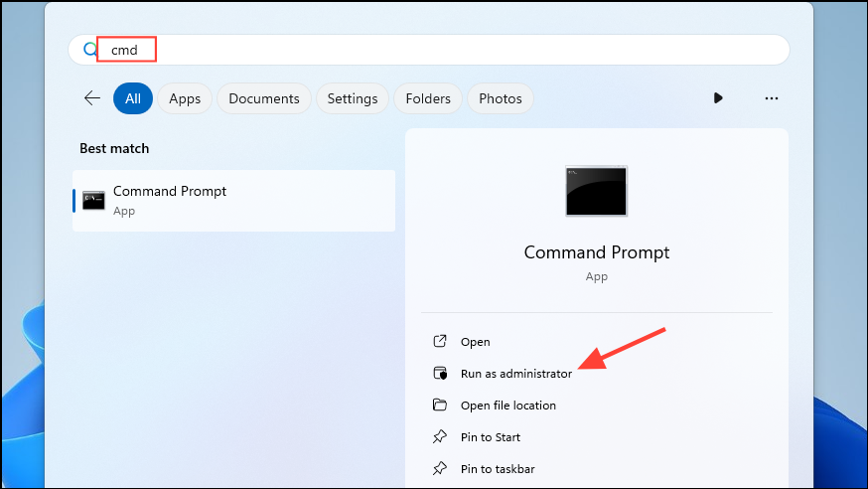Switch to the Documents filter
Image resolution: width=868 pixels, height=489 pixels.
point(264,98)
